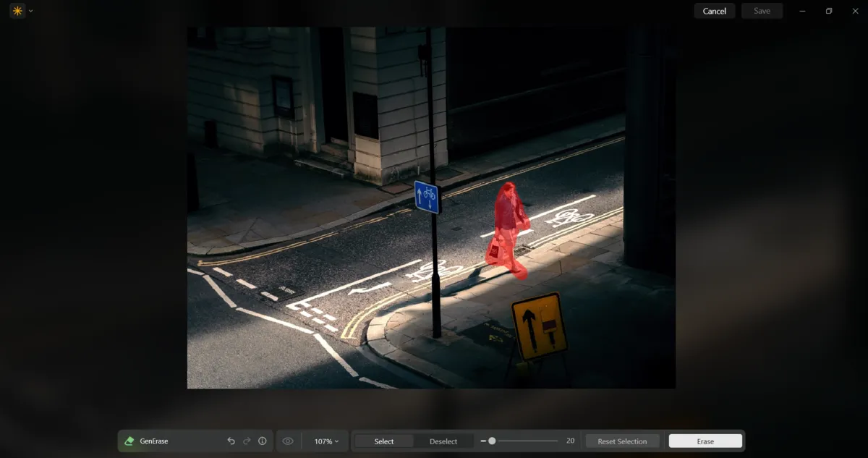Toggle the preview eye icon
Image resolution: width=868 pixels, height=458 pixels.
pyautogui.click(x=287, y=441)
